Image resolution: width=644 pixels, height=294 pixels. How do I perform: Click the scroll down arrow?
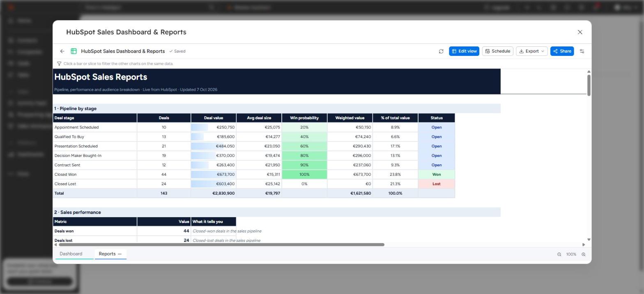click(589, 239)
